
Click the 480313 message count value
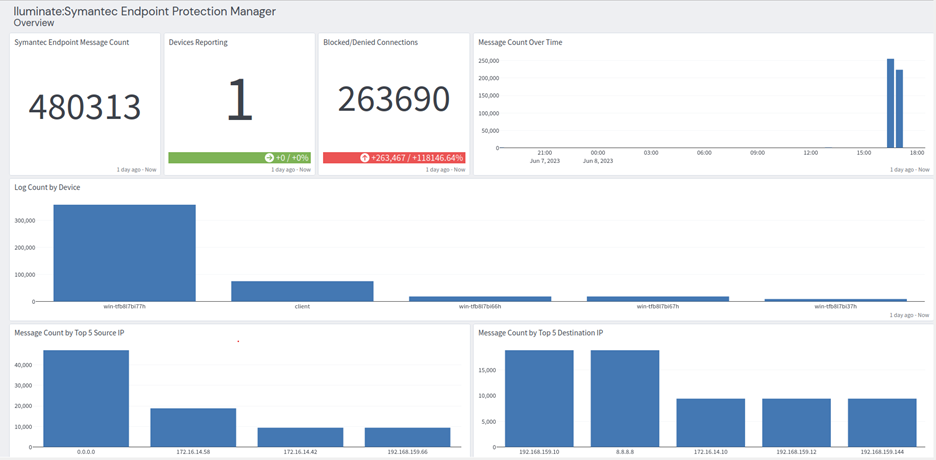tap(84, 107)
